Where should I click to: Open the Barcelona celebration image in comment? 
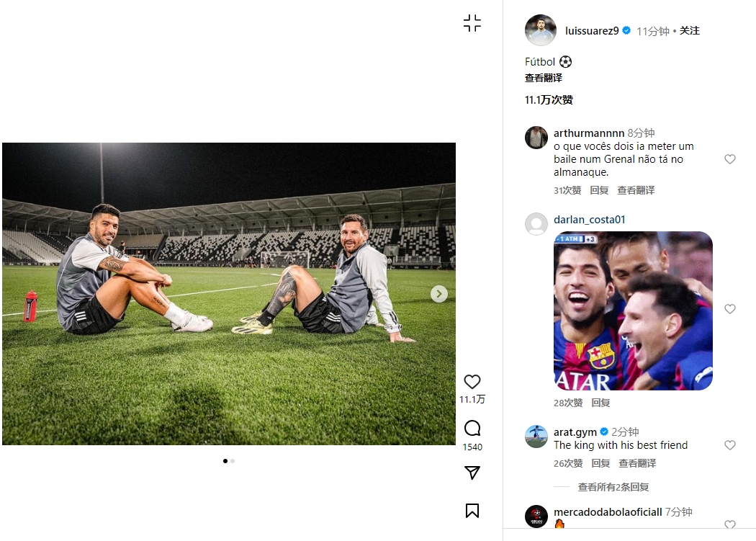[633, 310]
